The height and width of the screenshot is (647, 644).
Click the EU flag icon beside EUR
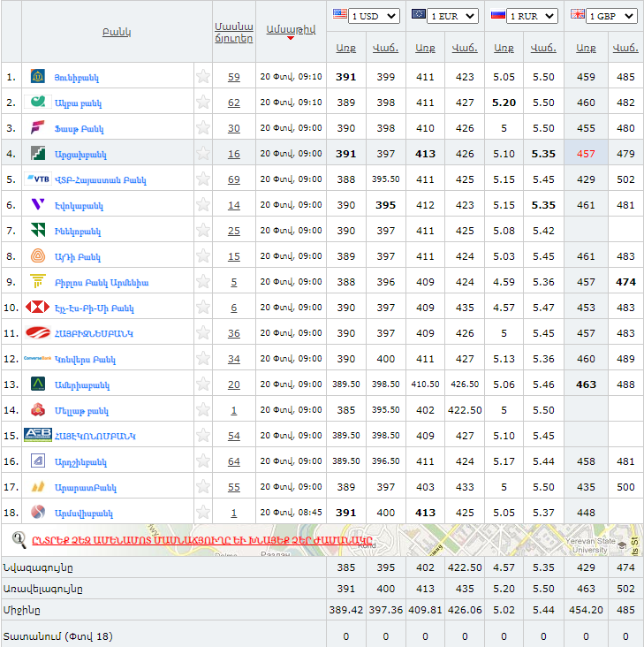pyautogui.click(x=419, y=14)
